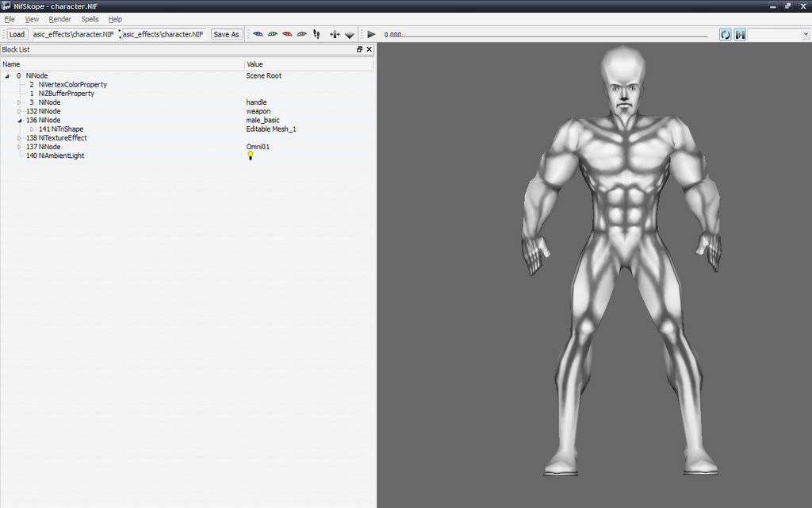Click the axes icon in the toolbar
The height and width of the screenshot is (508, 812).
(334, 34)
